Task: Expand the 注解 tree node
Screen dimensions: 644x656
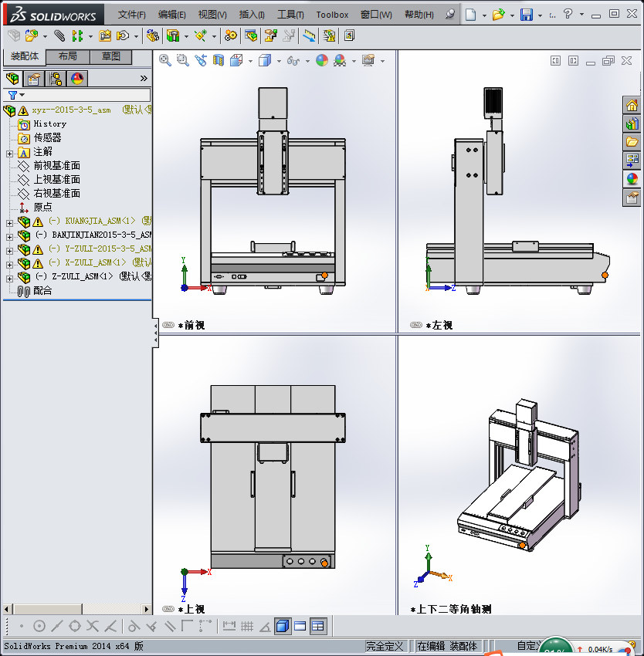Action: pos(9,154)
